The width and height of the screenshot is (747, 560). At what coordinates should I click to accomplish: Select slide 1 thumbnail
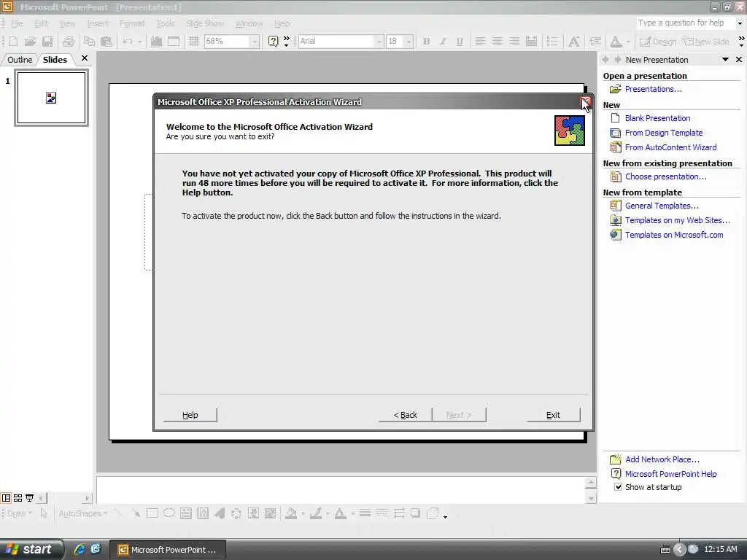pyautogui.click(x=52, y=98)
